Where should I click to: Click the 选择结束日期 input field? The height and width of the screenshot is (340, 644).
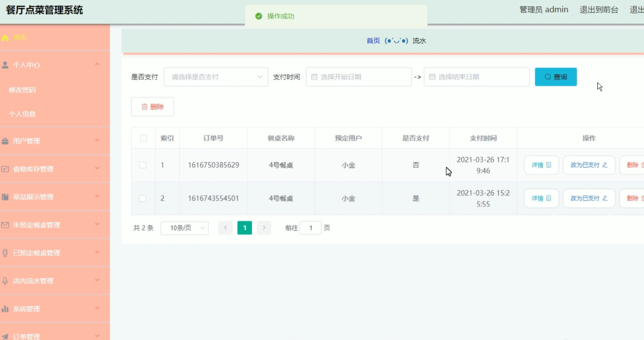pos(477,77)
